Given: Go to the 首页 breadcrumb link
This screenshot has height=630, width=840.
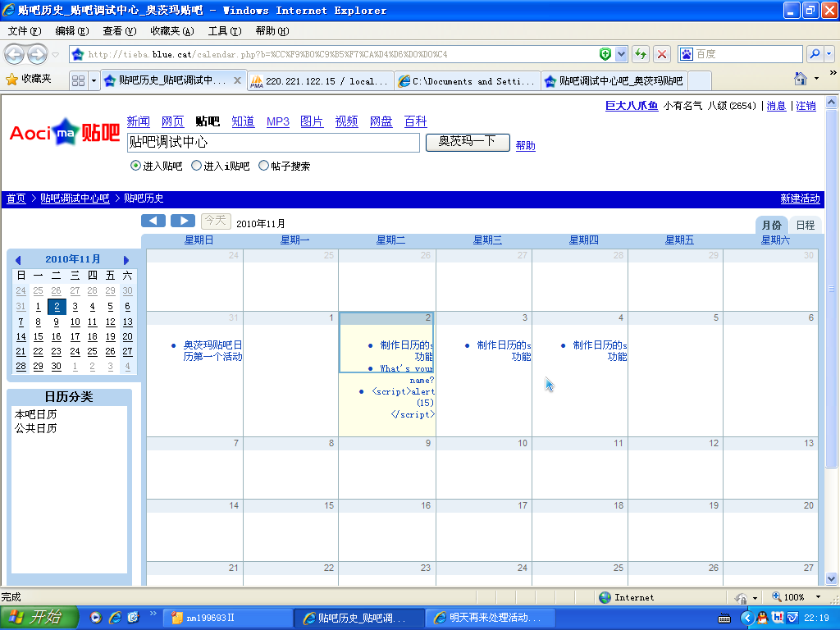Looking at the screenshot, I should [16, 199].
